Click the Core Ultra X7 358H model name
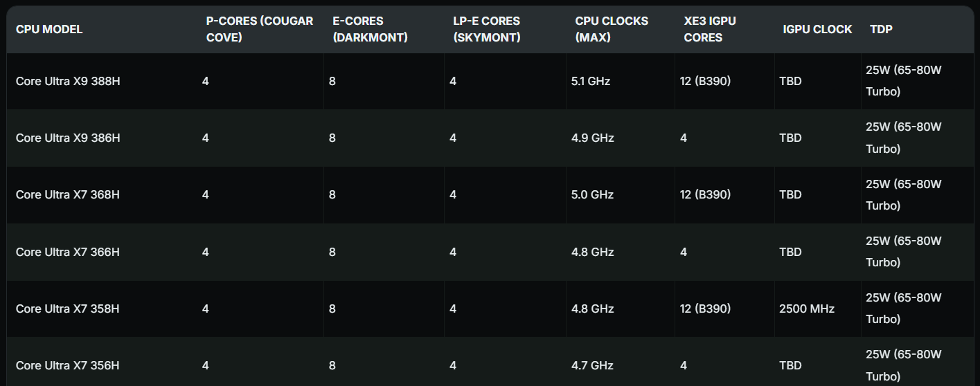Screen dimensions: 980x386 pyautogui.click(x=68, y=309)
